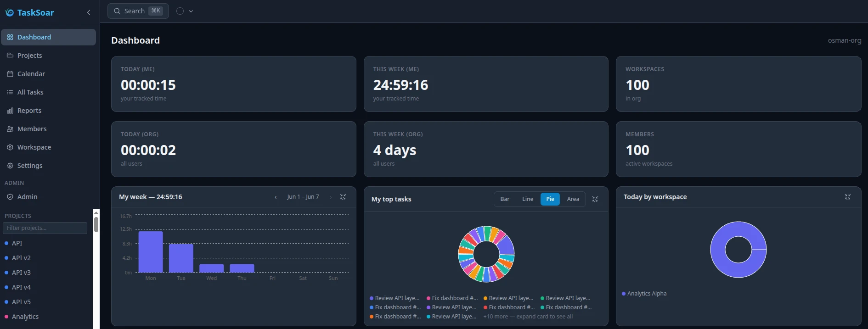Open the Admin section
Image resolution: width=868 pixels, height=329 pixels.
coord(48,197)
